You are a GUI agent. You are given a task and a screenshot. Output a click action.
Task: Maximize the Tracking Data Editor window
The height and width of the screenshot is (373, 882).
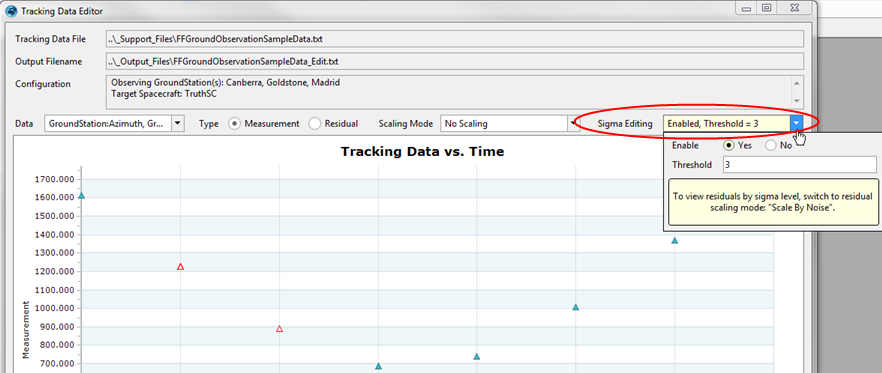point(767,8)
